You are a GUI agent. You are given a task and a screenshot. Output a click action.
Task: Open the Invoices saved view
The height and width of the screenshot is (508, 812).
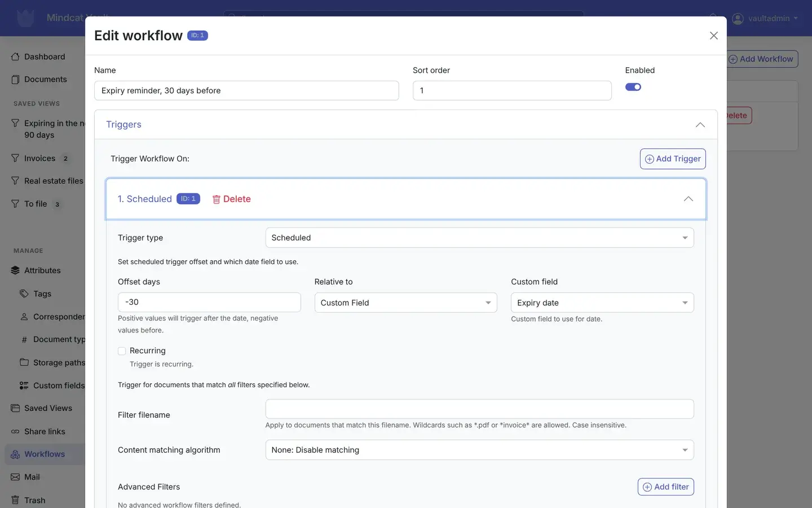39,158
